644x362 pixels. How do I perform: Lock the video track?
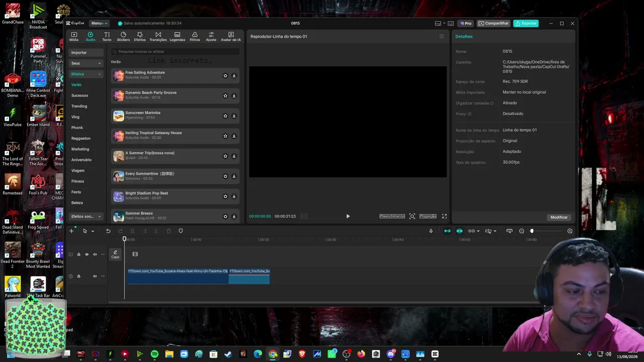tap(78, 254)
